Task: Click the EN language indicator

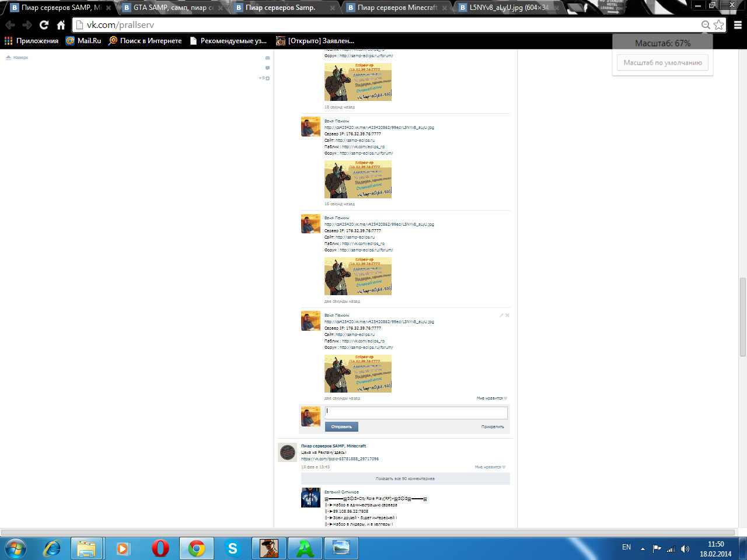Action: [x=626, y=547]
